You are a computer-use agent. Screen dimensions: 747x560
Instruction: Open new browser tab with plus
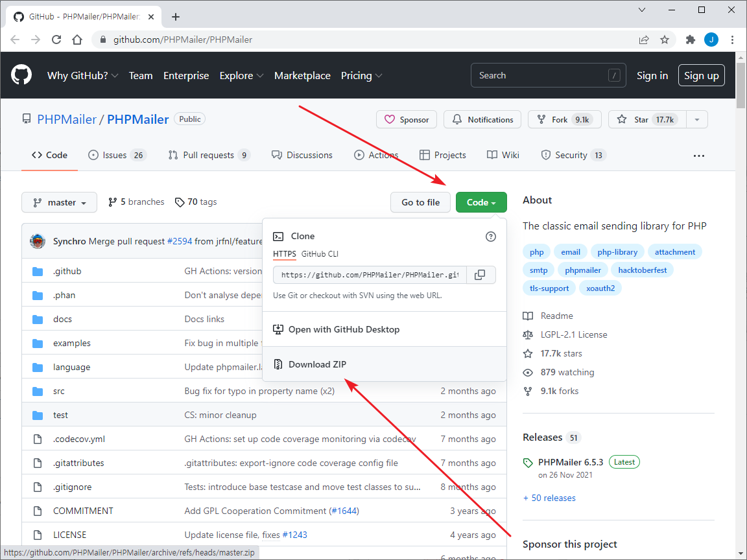(176, 17)
